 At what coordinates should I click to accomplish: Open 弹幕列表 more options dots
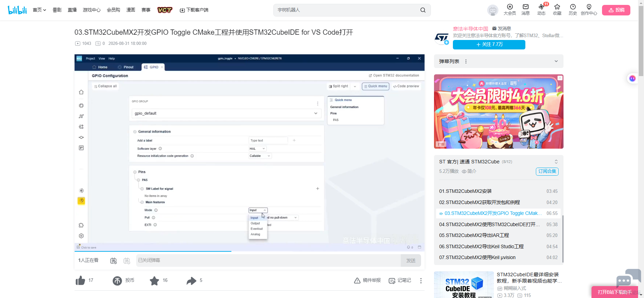pos(466,61)
